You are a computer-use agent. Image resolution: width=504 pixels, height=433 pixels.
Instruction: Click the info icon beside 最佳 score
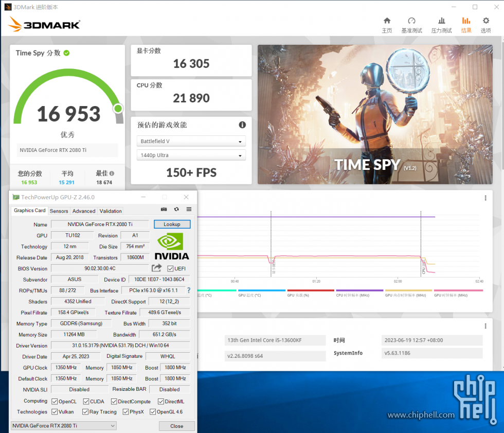pos(112,174)
